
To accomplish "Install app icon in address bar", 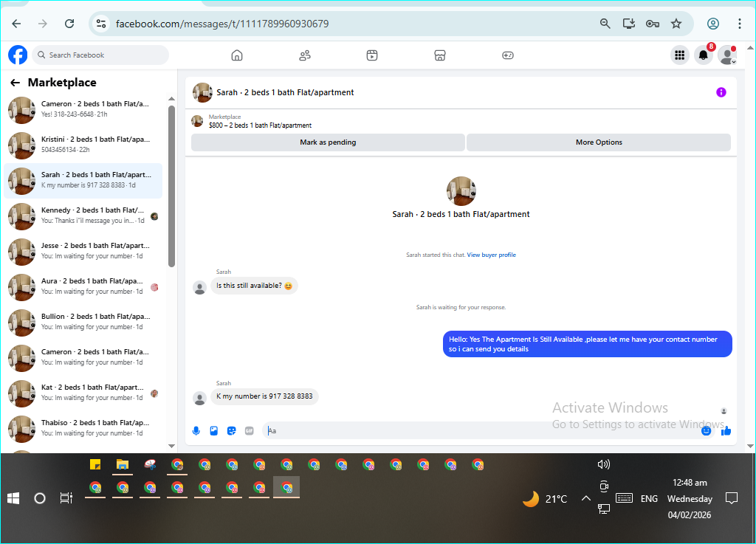I will pos(629,24).
